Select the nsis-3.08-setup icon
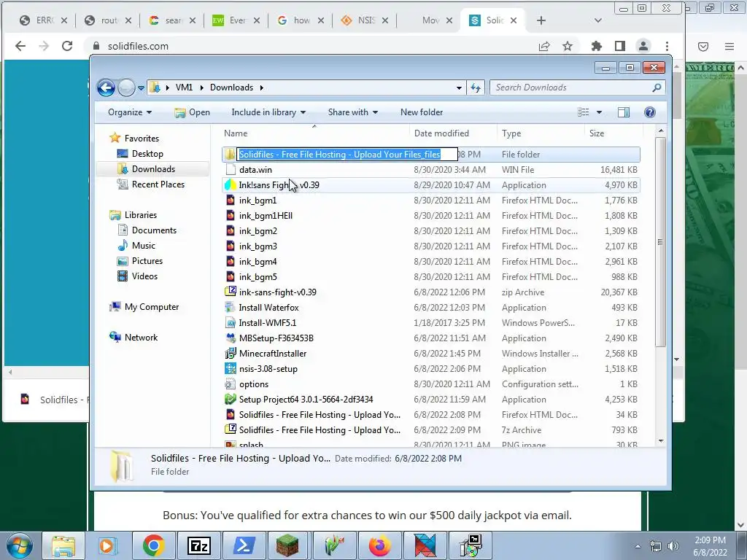 231,368
